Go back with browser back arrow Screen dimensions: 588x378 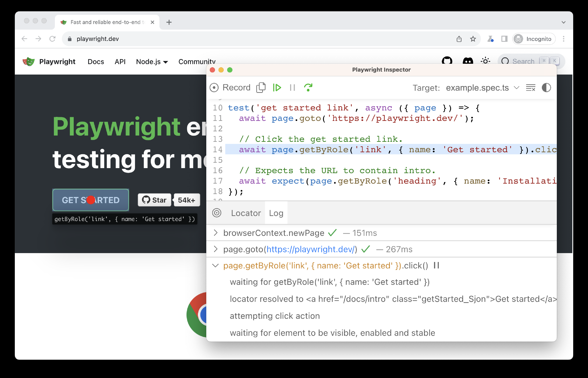(24, 39)
